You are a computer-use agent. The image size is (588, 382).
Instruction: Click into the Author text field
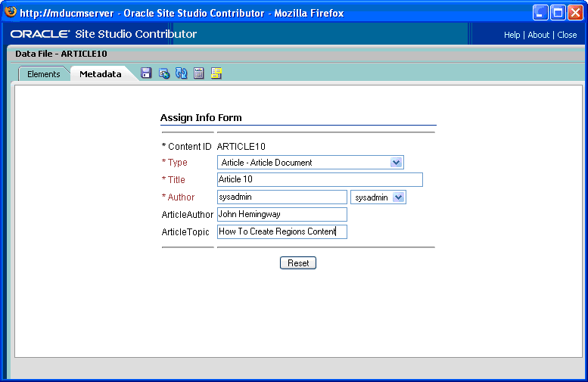(x=282, y=197)
